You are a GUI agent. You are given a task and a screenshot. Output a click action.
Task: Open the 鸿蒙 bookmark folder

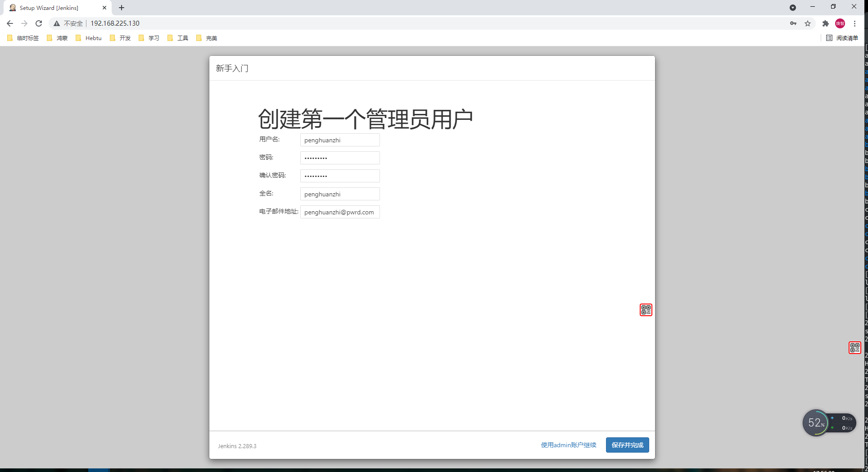(x=58, y=38)
